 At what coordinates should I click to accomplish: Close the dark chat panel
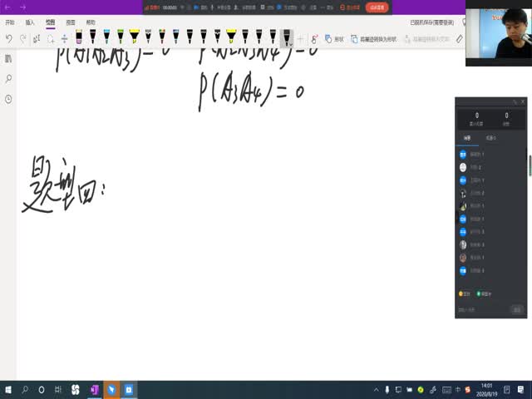(523, 101)
